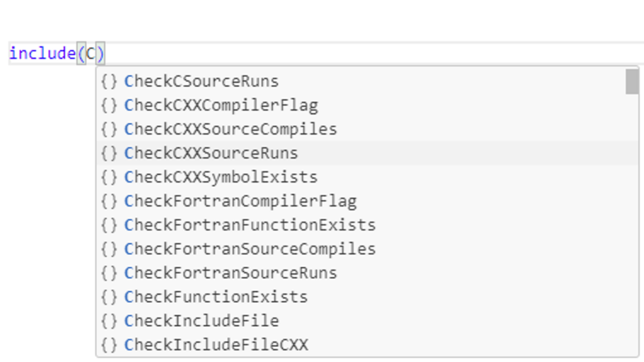Click the braces icon beside CheckIncludeFile

coord(109,321)
